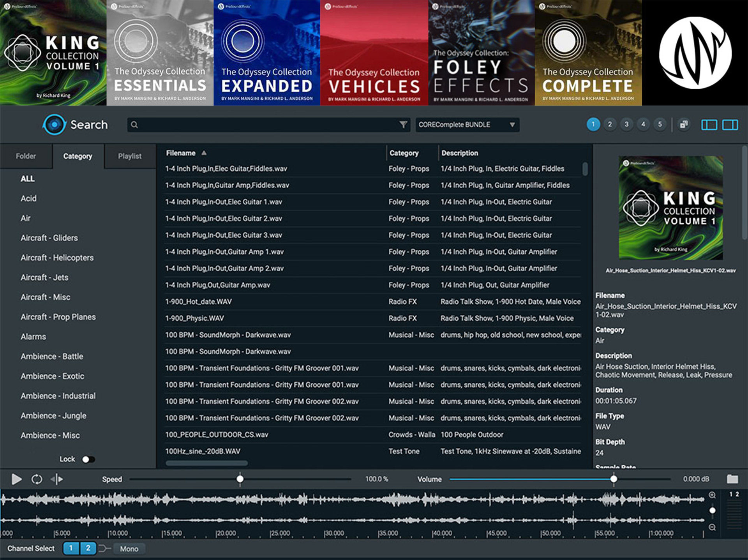Switch to workspace 1

click(x=593, y=124)
